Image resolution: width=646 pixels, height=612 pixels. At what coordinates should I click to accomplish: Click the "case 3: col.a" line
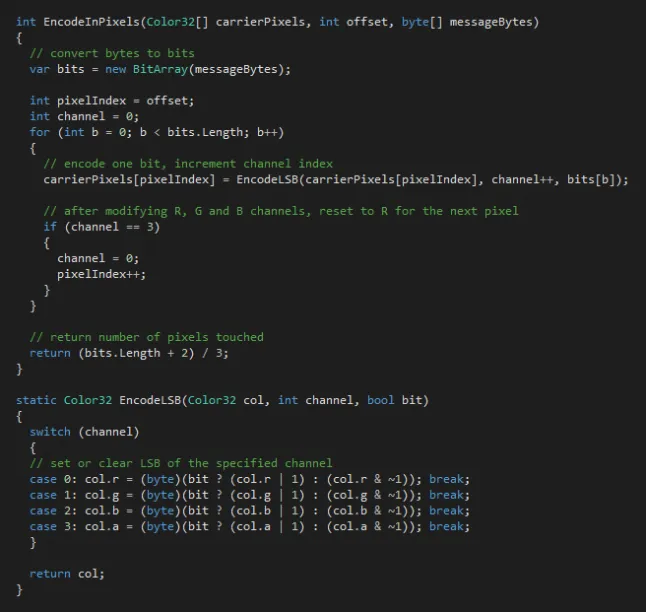[x=249, y=527]
